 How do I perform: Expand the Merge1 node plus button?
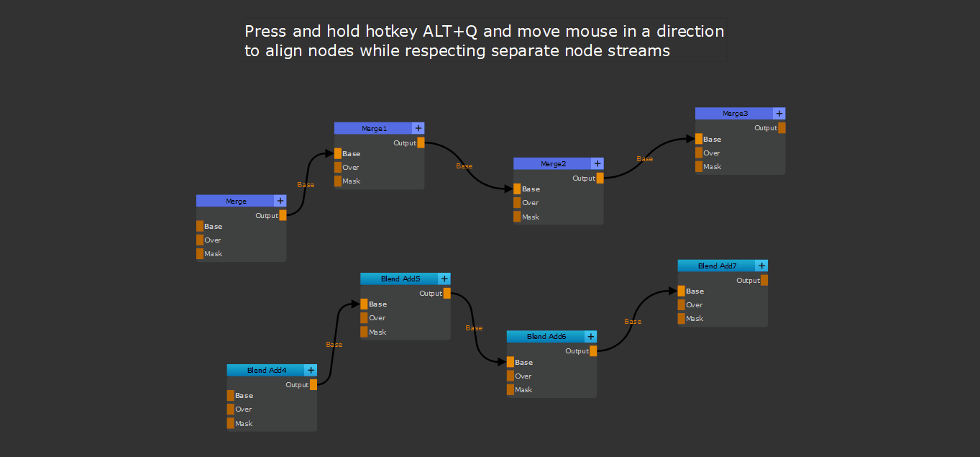coord(418,128)
